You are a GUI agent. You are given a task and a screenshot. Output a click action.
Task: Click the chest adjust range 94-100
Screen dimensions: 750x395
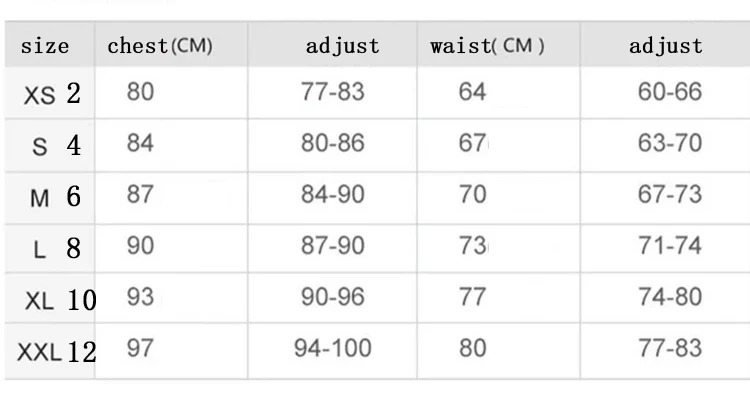[333, 348]
